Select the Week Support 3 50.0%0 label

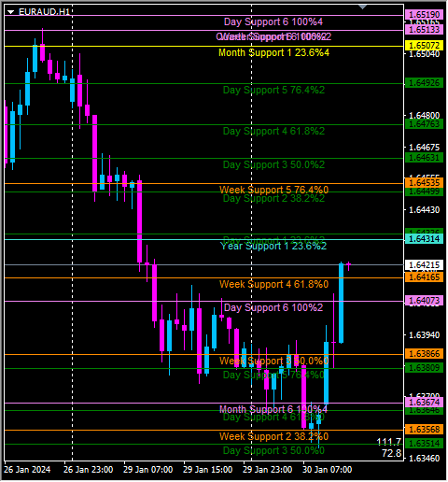(x=273, y=361)
